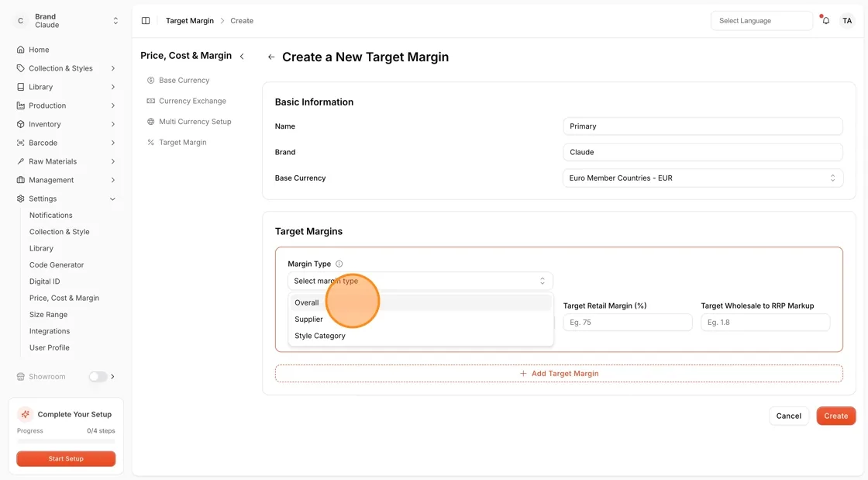Click the Settings gear icon

20,199
